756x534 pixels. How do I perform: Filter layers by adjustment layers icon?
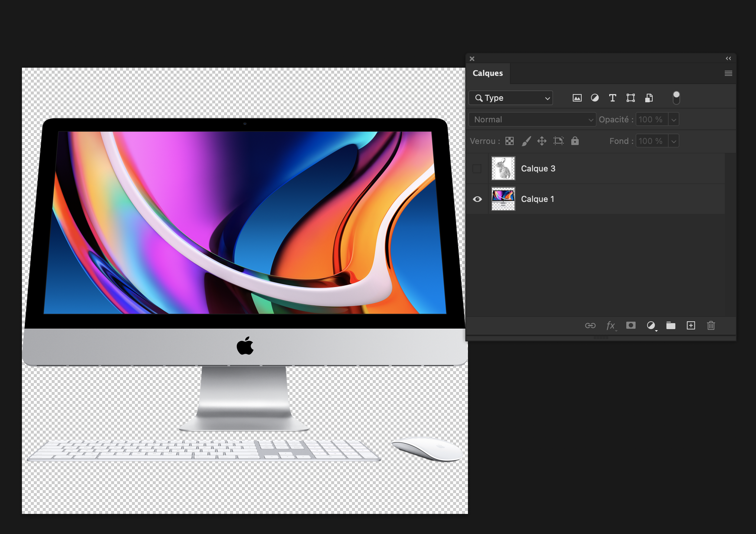595,98
